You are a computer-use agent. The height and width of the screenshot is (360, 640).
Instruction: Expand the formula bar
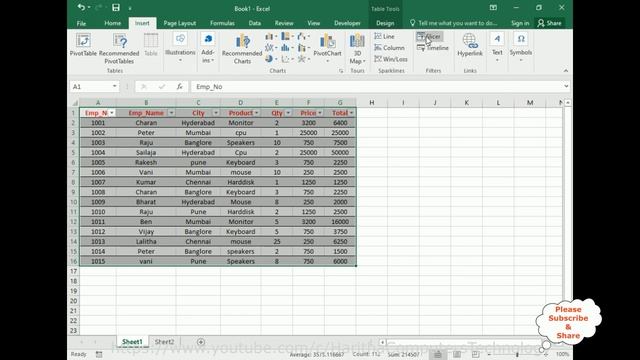click(566, 87)
